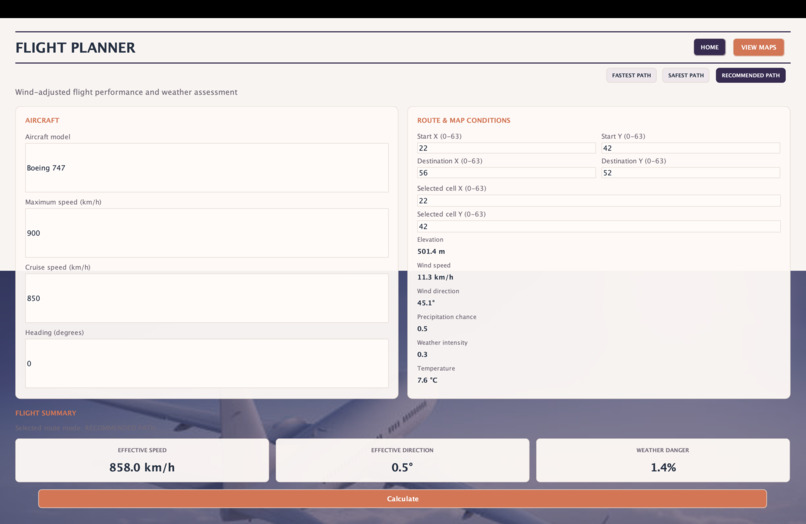
Task: Select the Temperature value 7.6 °C
Action: [x=427, y=380]
